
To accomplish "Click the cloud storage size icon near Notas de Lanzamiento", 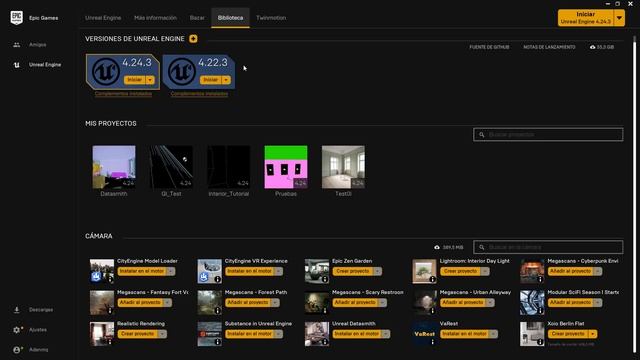I will click(592, 47).
